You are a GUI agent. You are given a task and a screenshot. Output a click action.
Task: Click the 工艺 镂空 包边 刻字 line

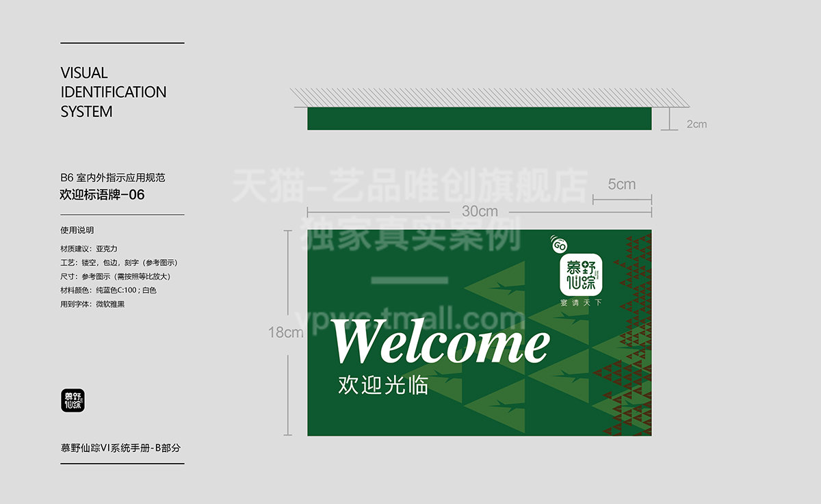coord(119,263)
